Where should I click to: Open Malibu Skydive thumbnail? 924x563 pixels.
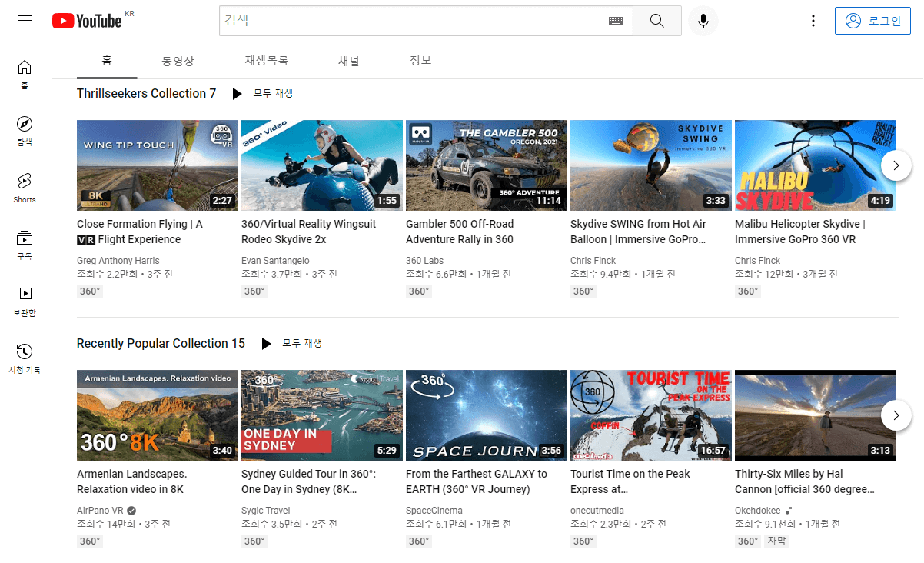click(x=816, y=165)
